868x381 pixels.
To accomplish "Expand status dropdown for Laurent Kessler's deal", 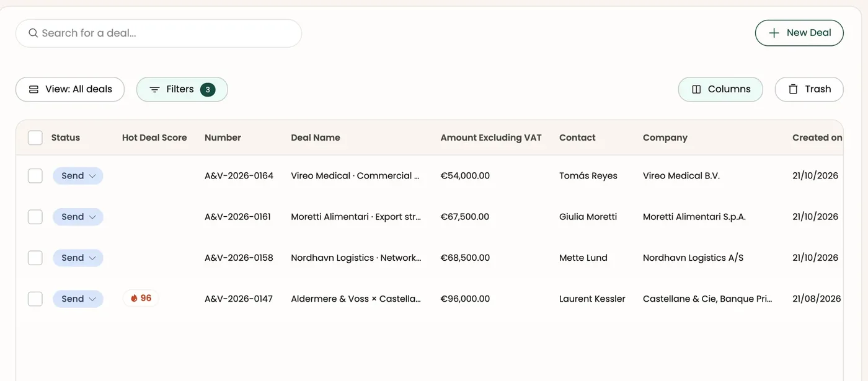I will coord(78,299).
